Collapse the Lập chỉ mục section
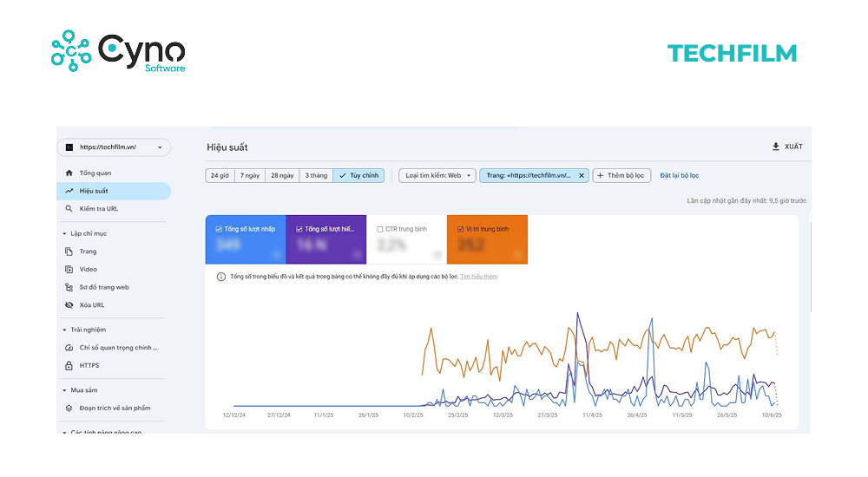868x477 pixels. click(65, 234)
